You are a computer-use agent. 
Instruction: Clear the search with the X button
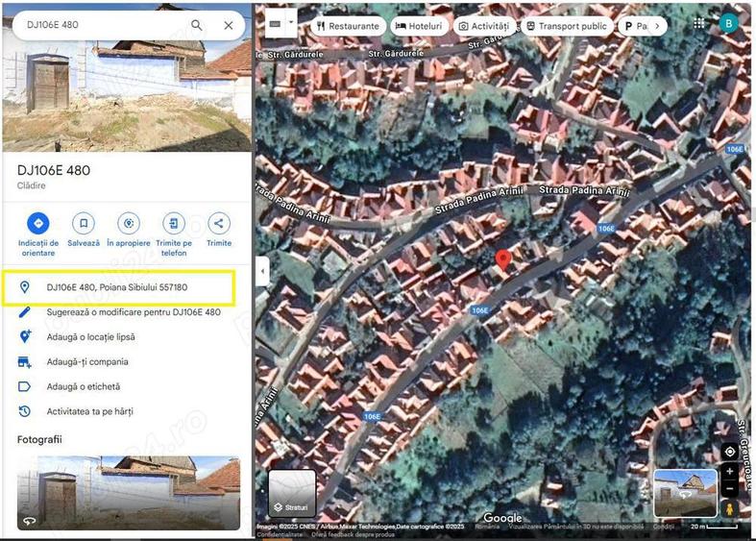tap(229, 25)
